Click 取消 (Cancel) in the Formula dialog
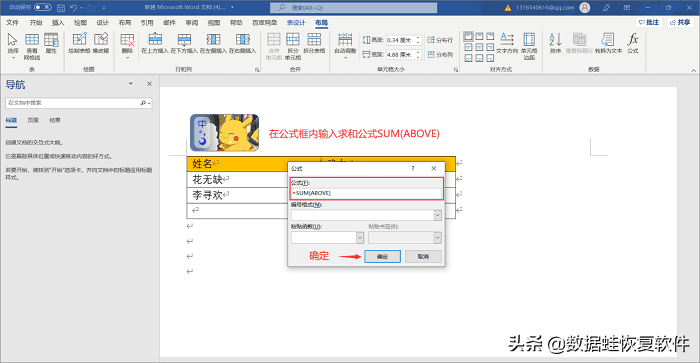 pos(423,256)
